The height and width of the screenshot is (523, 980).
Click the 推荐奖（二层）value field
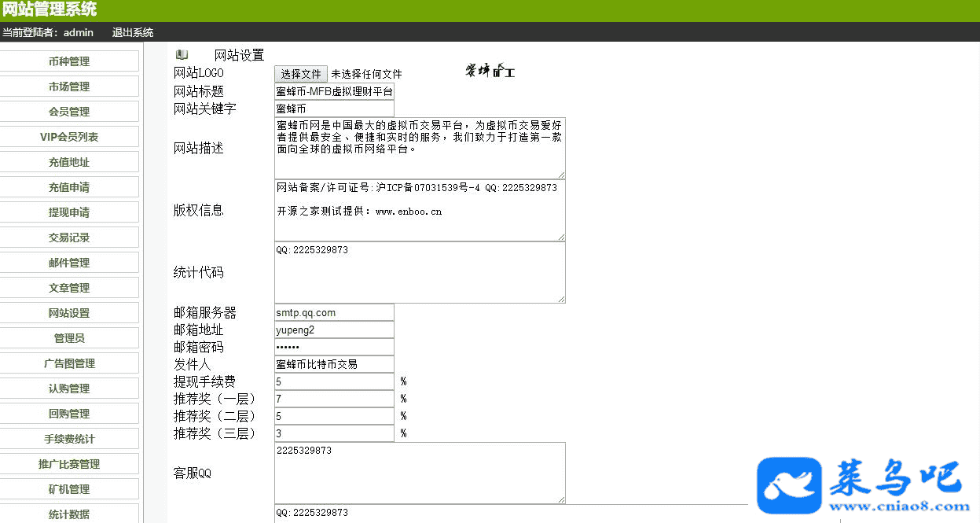tap(334, 416)
